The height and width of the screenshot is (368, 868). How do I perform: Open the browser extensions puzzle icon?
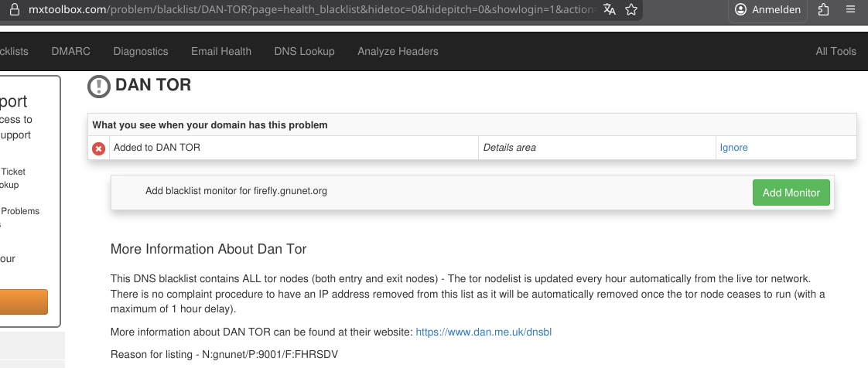(x=822, y=9)
